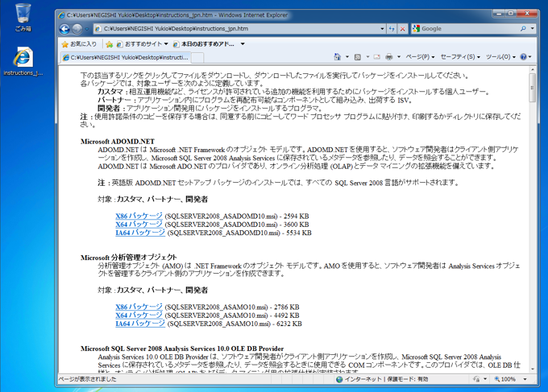The width and height of the screenshot is (548, 392).
Task: Click the status bar privacy/phishing icon
Action: point(476,379)
